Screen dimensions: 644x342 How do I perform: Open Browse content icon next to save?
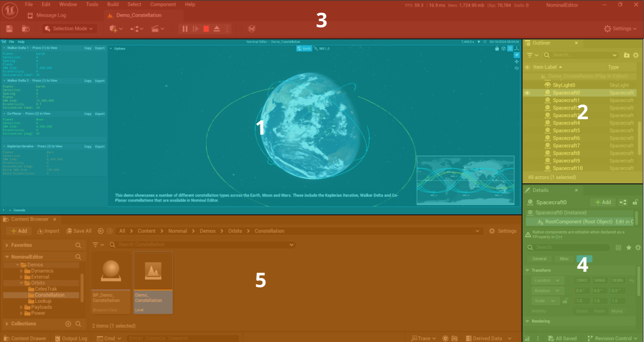point(26,29)
